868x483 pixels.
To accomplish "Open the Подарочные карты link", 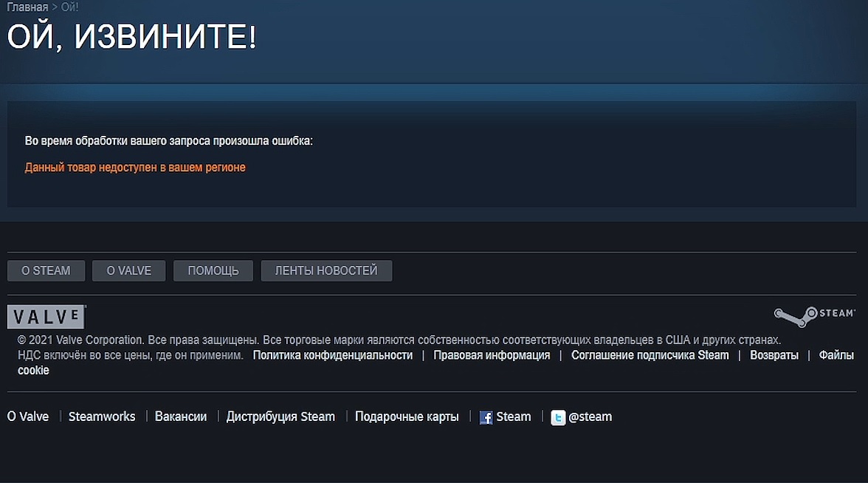I will [407, 417].
